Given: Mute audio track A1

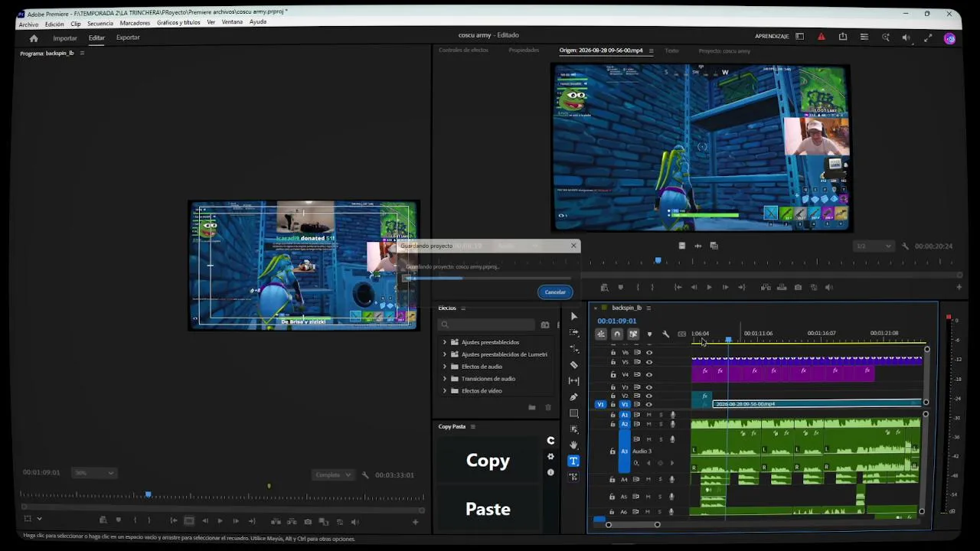Looking at the screenshot, I should pos(648,416).
